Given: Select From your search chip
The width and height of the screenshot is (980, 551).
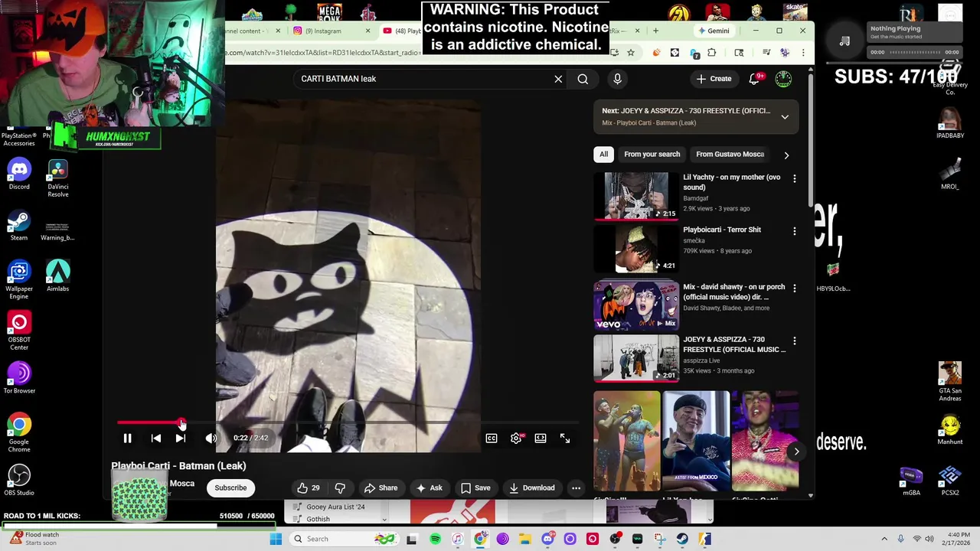Looking at the screenshot, I should (652, 155).
